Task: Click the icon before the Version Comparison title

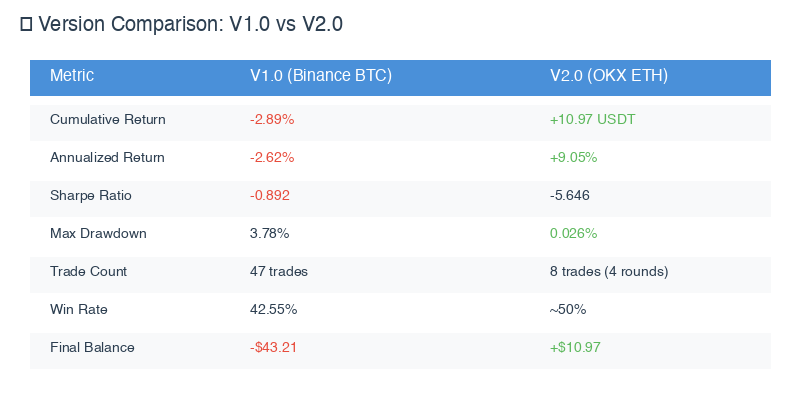Action: [26, 25]
